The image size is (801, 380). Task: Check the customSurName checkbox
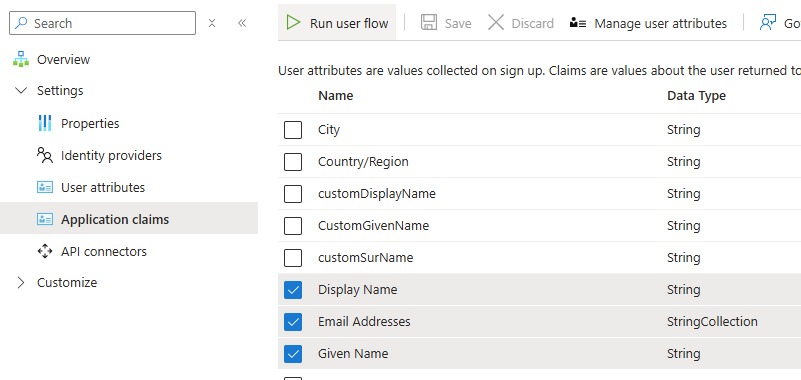(x=293, y=257)
